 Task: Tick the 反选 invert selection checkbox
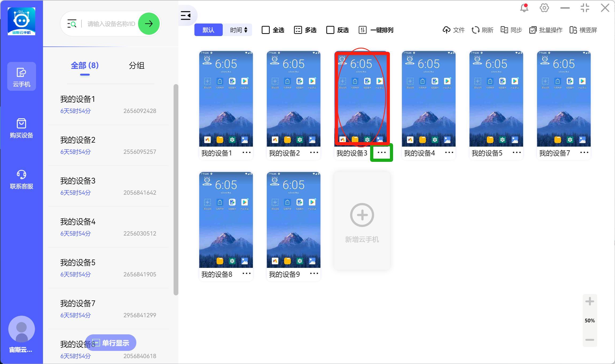pyautogui.click(x=330, y=30)
